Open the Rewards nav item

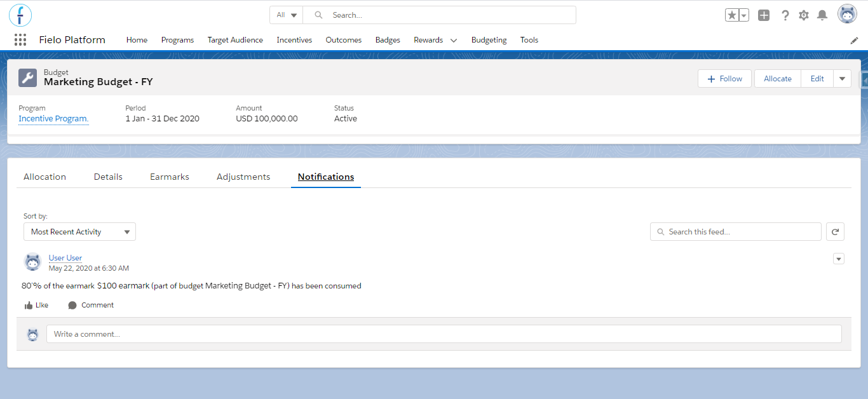point(428,40)
